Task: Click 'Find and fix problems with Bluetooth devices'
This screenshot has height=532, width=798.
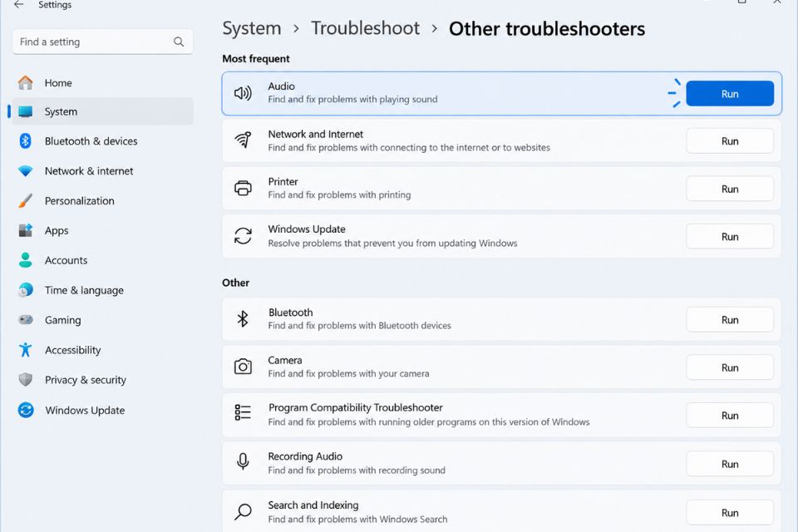Action: 359,325
